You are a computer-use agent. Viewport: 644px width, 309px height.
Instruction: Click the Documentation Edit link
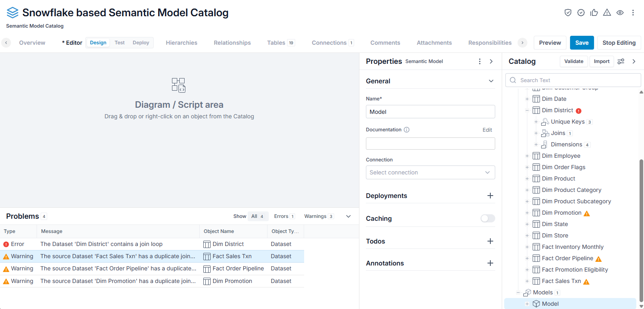click(x=487, y=130)
